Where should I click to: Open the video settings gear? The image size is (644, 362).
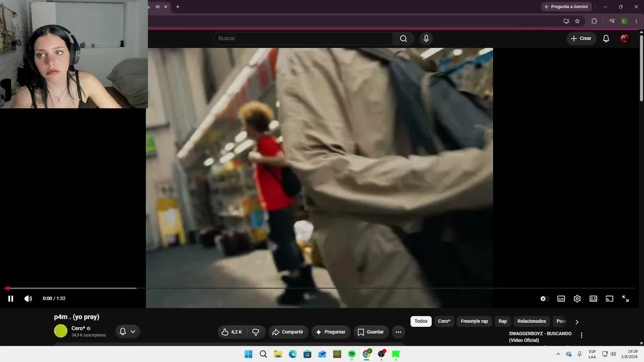(577, 299)
